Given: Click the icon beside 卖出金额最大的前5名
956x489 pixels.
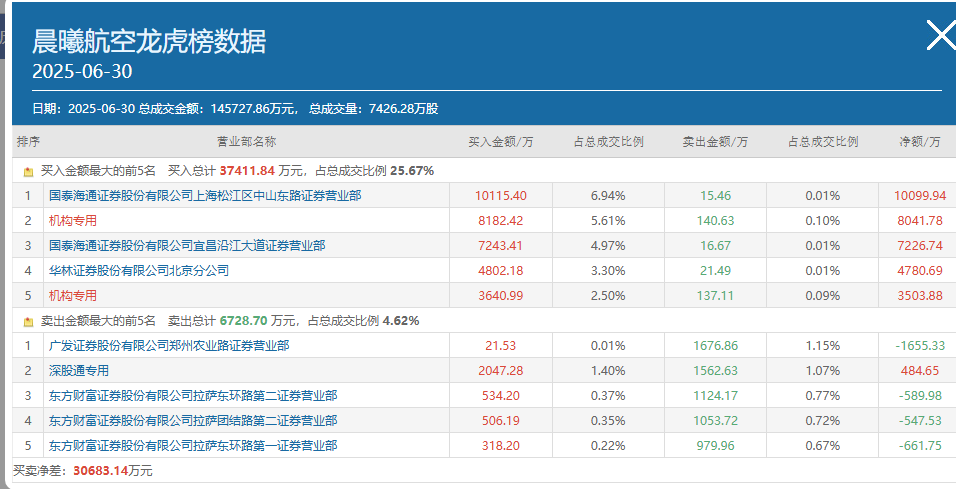Looking at the screenshot, I should pyautogui.click(x=28, y=322).
